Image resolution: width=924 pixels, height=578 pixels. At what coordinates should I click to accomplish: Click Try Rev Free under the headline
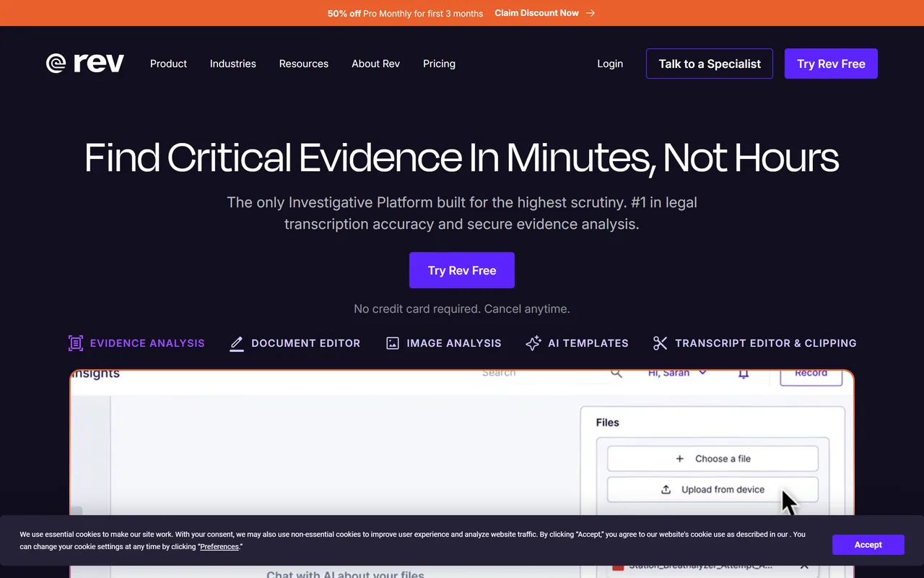click(x=462, y=270)
